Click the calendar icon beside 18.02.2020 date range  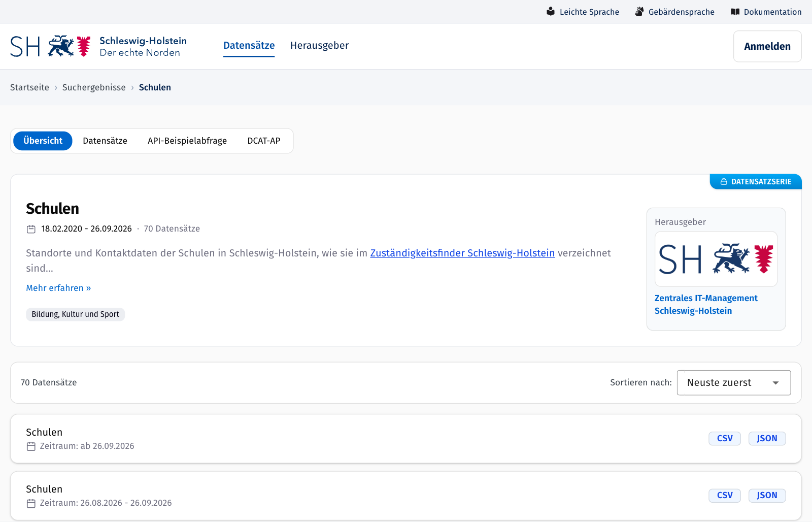tap(31, 229)
